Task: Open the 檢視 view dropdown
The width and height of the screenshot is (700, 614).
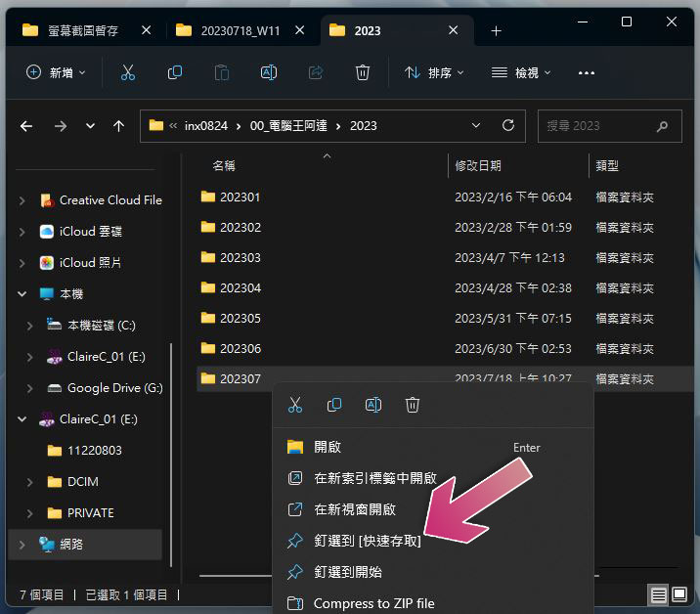Action: [521, 72]
